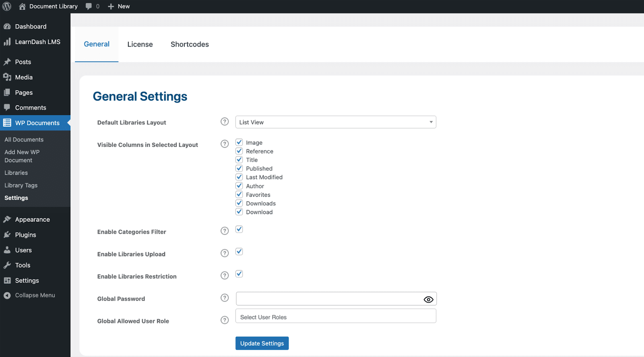Open WP Documents Settings submenu item
The image size is (644, 357).
click(16, 198)
